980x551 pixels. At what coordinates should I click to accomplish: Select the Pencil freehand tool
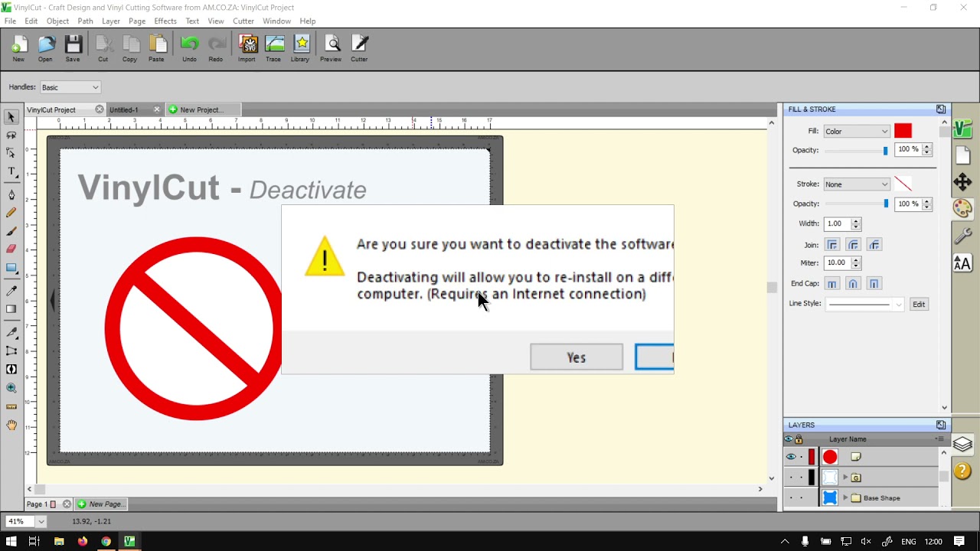point(11,213)
